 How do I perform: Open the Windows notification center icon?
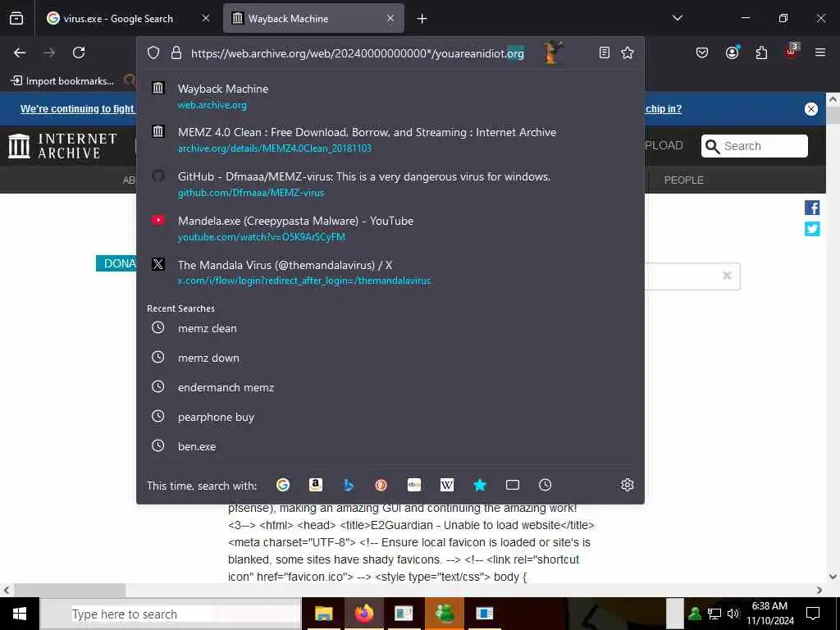[x=813, y=614]
